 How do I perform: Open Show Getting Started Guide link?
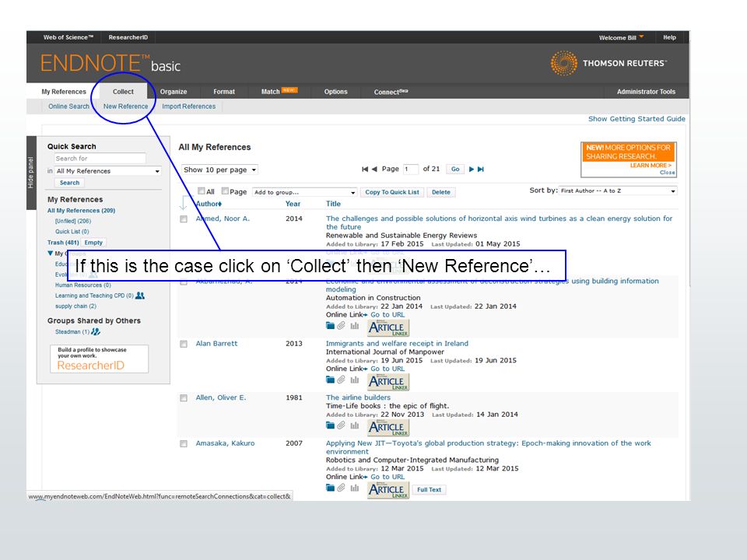tap(637, 119)
